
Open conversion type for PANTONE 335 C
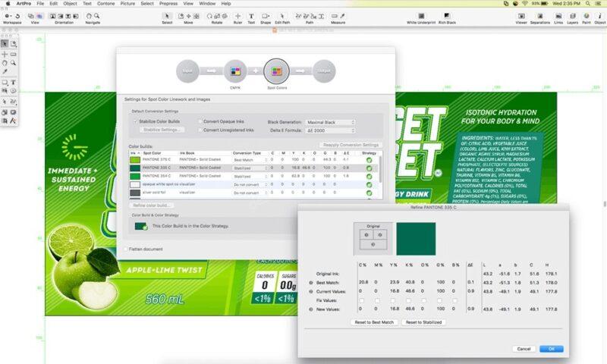tap(250, 168)
